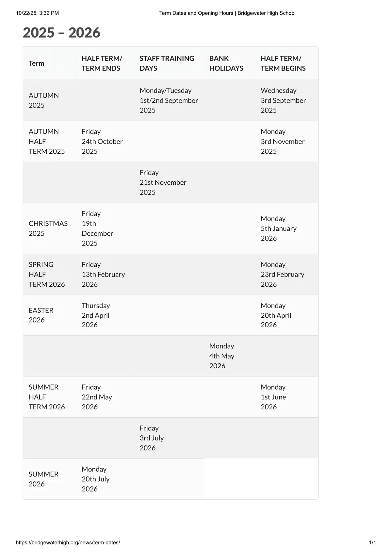
Task: Select Friday 13th February 2026 date
Action: tap(103, 274)
